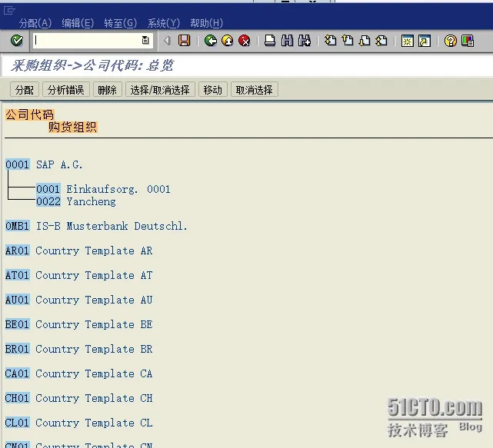The width and height of the screenshot is (493, 448).
Task: Open the 系统(Y) menu
Action: [x=164, y=23]
